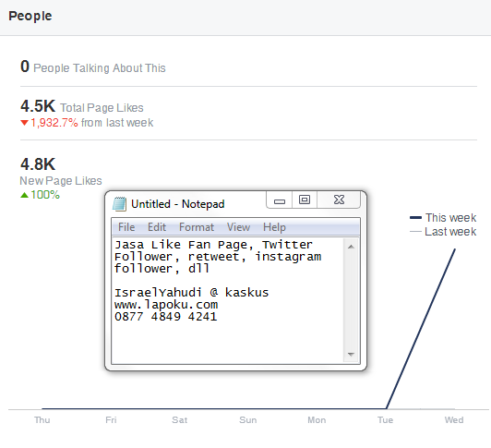This screenshot has width=491, height=448.
Task: Open the Notepad Edit menu
Action: (x=157, y=227)
